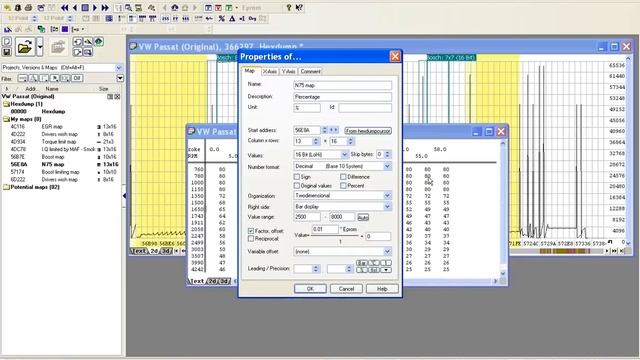Open the filter options dropdown arrow
Image resolution: width=640 pixels, height=360 pixels.
pyautogui.click(x=120, y=78)
